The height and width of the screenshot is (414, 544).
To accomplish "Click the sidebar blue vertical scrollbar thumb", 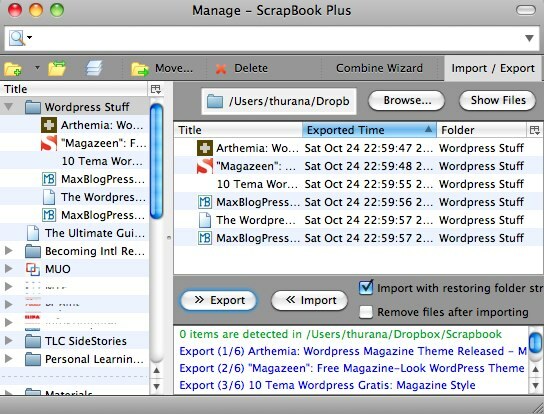I will pyautogui.click(x=156, y=161).
